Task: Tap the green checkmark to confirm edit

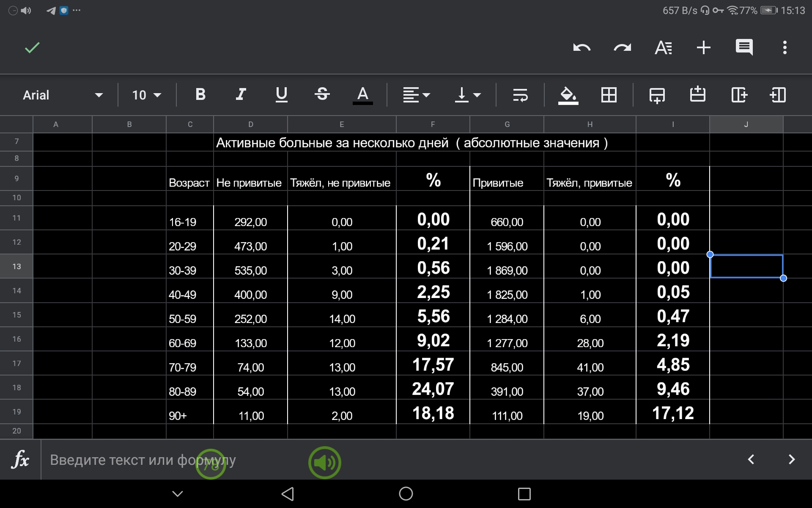Action: pyautogui.click(x=32, y=47)
